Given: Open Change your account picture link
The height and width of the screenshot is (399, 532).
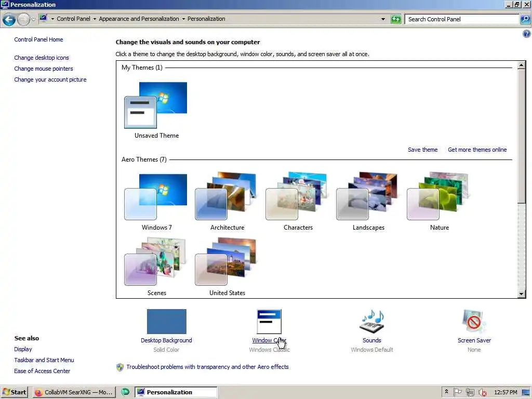Looking at the screenshot, I should pos(50,79).
